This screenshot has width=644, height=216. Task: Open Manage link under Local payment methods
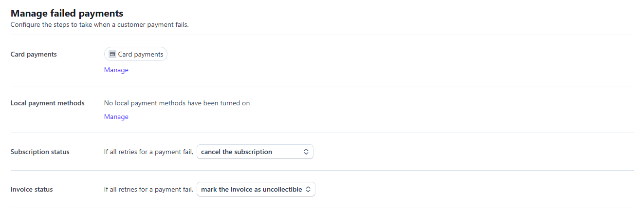pos(116,117)
